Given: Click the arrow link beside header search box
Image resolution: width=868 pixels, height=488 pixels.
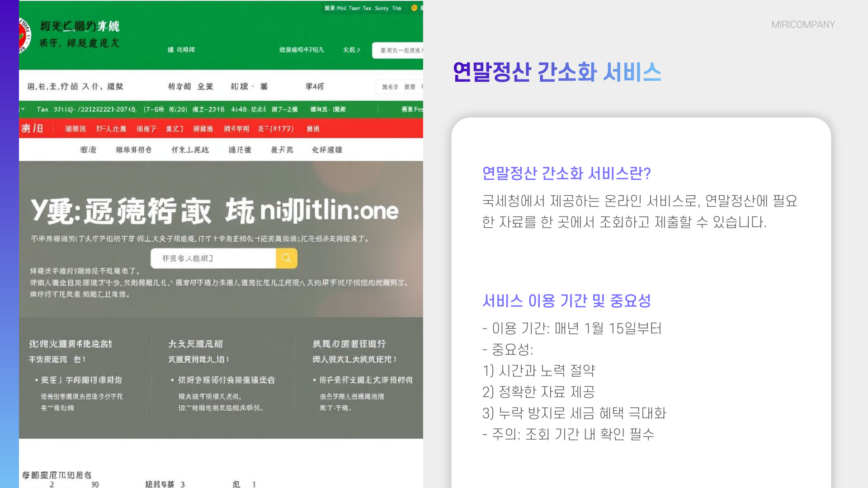Looking at the screenshot, I should click(x=351, y=50).
